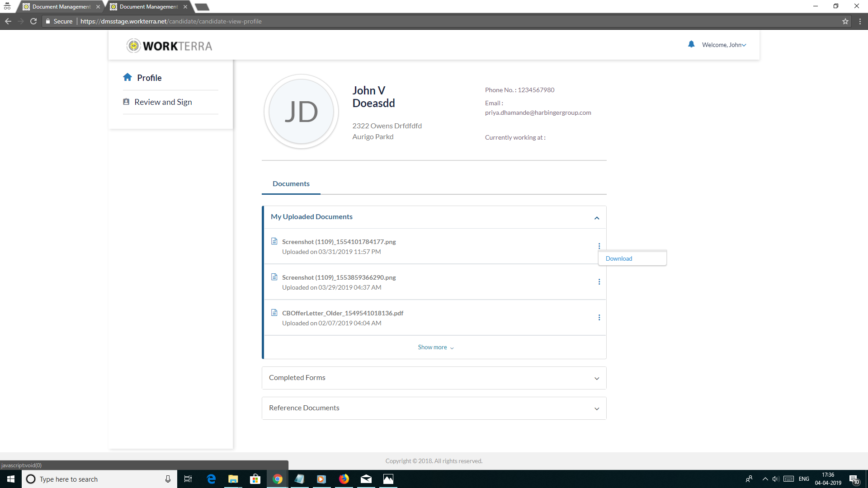Click the Profile home icon

click(127, 77)
